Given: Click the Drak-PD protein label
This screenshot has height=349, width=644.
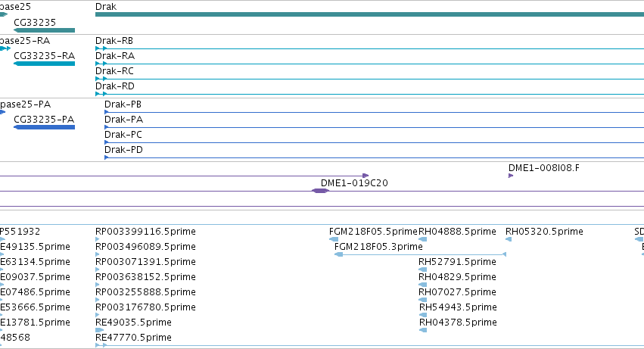Looking at the screenshot, I should (x=123, y=150).
